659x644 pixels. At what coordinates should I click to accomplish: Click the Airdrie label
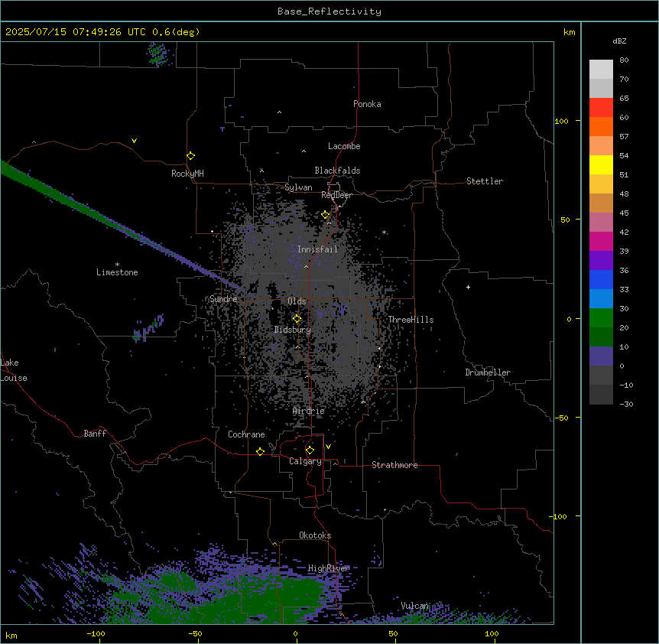point(309,411)
